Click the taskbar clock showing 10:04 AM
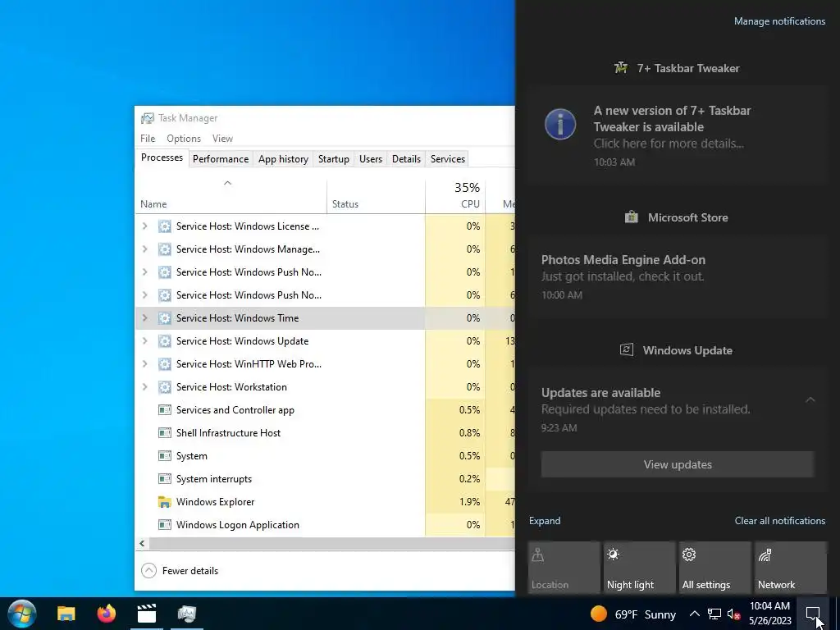The width and height of the screenshot is (840, 630). point(769,614)
